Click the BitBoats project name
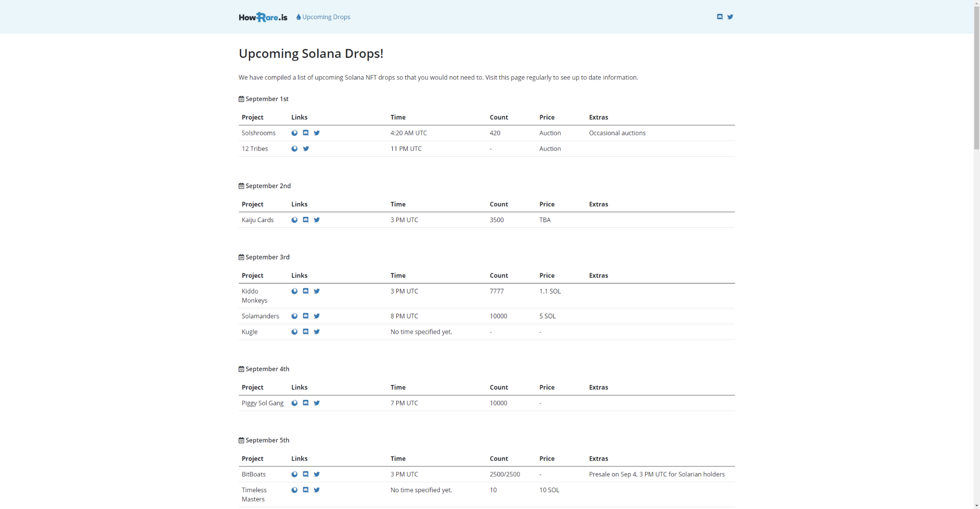 254,474
